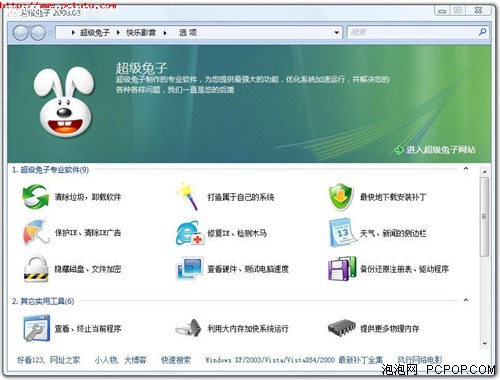This screenshot has width=500, height=380.
Task: Open navigation history dropdown beside forward button
Action: coord(50,33)
